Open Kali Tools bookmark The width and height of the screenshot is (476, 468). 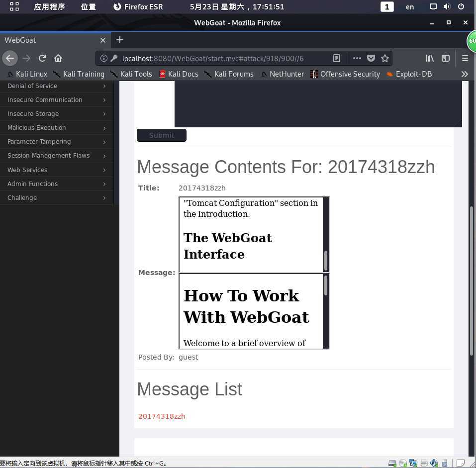(131, 74)
